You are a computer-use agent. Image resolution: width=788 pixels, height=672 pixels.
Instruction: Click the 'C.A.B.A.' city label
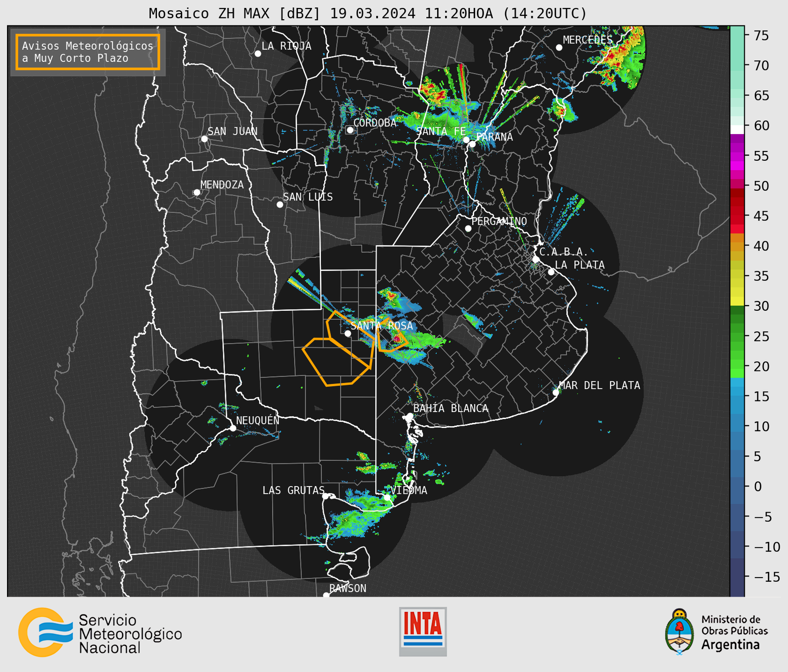[564, 252]
